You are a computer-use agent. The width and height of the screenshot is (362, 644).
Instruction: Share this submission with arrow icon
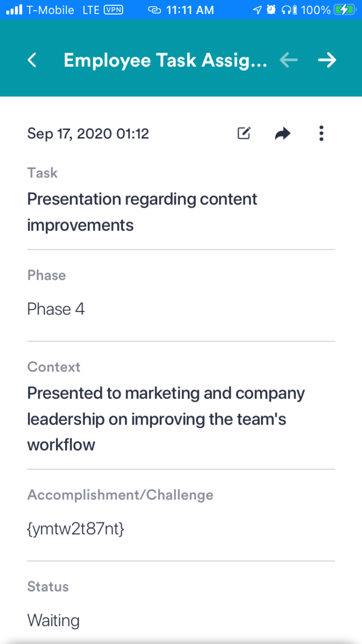[x=282, y=134]
